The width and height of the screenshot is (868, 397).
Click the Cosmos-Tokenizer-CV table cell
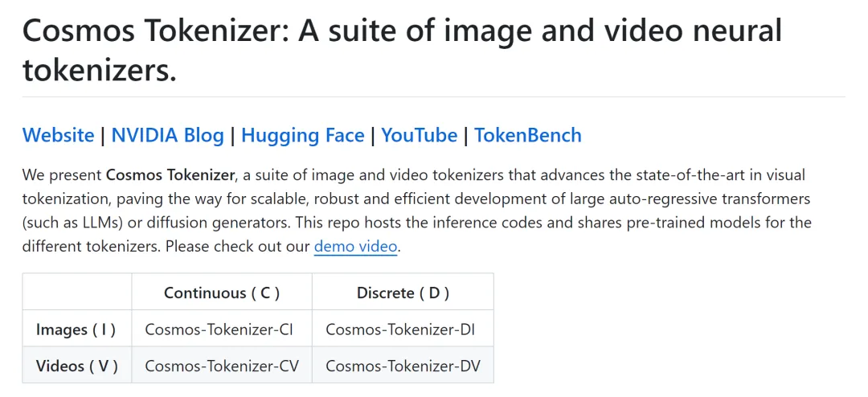pos(222,366)
